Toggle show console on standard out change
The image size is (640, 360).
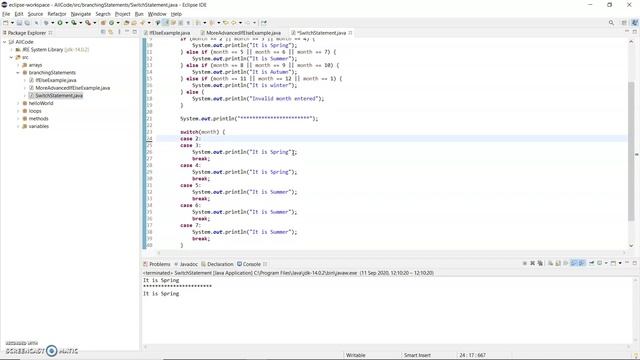coord(574,263)
